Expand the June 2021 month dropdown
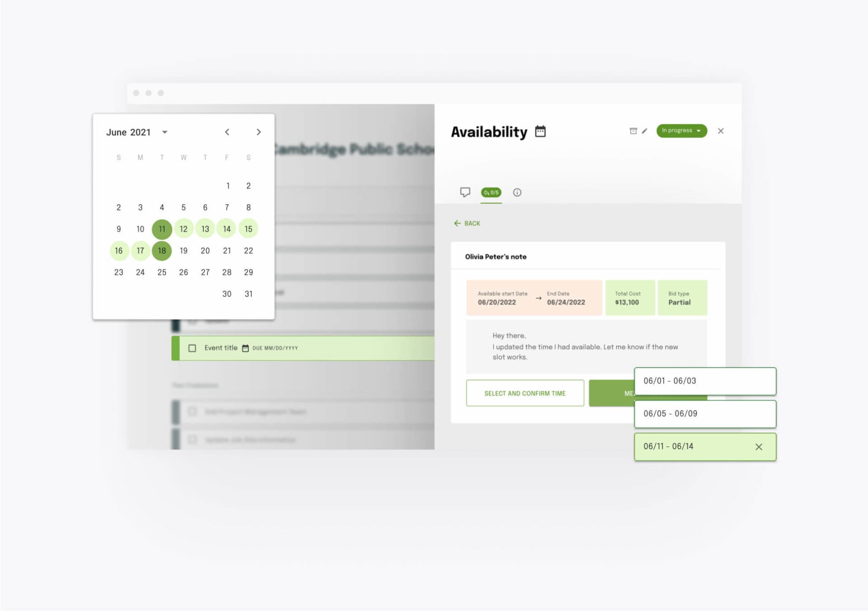 166,132
